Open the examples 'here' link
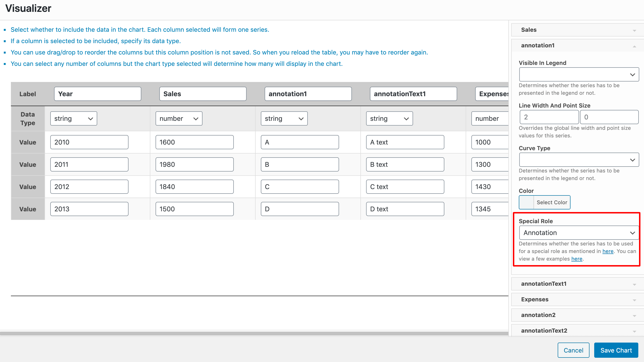Viewport: 644px width, 362px height. [x=576, y=259]
